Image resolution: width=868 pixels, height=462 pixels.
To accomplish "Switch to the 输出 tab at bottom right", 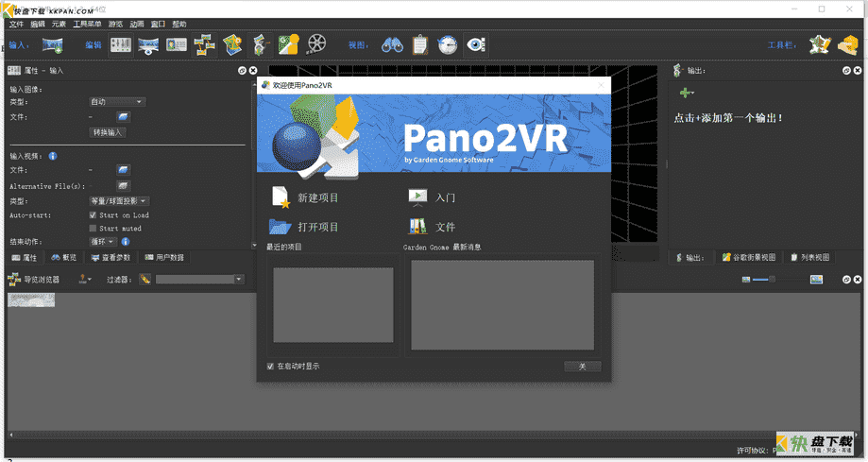I will tap(690, 258).
